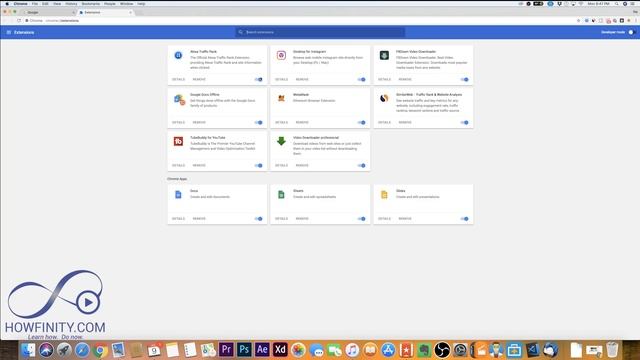Image resolution: width=640 pixels, height=360 pixels.
Task: Click the FBDown Video Downloader extension icon
Action: pyautogui.click(x=384, y=55)
